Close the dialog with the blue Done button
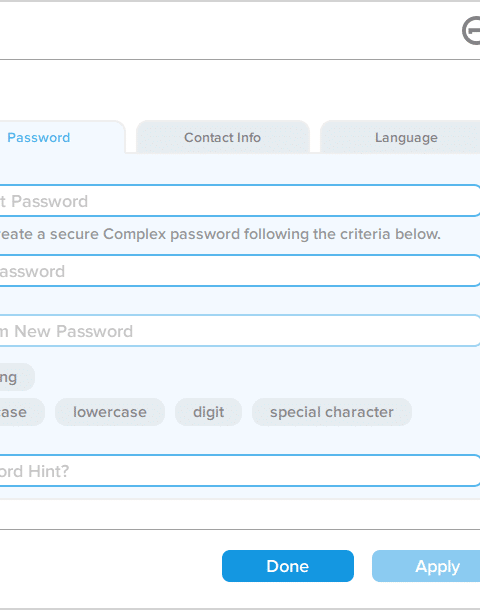Viewport: 480px width, 610px height. (x=288, y=566)
